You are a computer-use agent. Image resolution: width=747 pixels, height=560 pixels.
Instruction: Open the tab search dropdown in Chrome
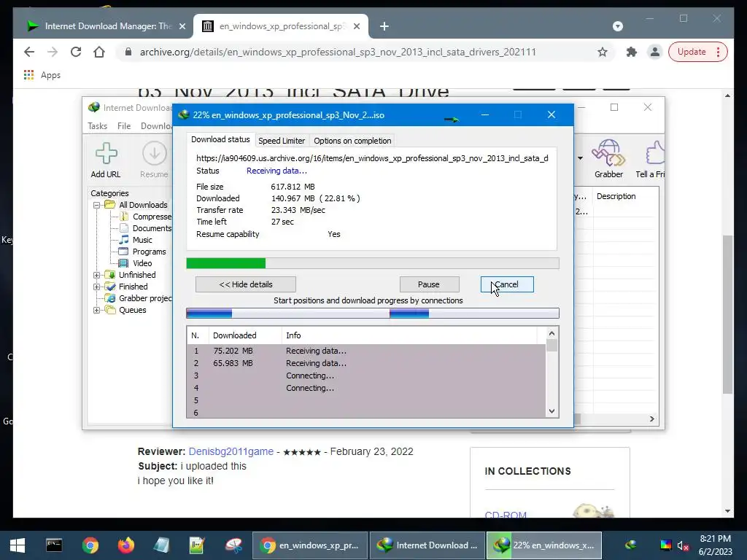point(618,26)
